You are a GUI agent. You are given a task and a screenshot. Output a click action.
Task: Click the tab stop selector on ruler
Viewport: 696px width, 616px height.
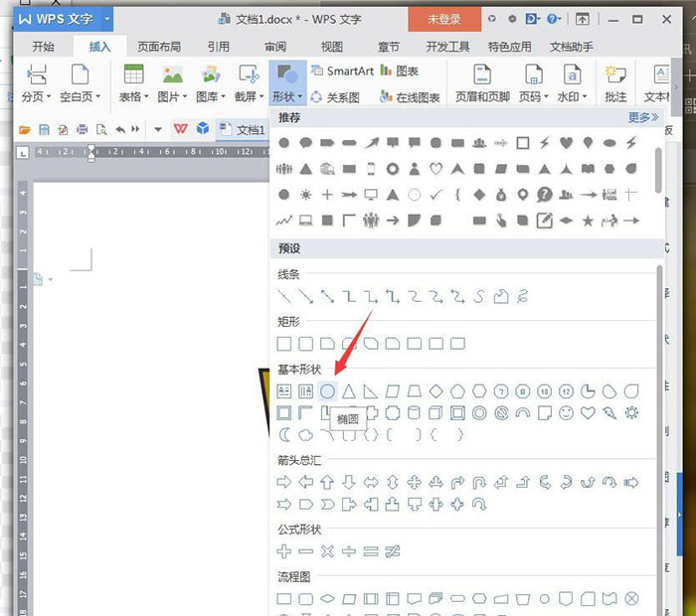(x=23, y=153)
